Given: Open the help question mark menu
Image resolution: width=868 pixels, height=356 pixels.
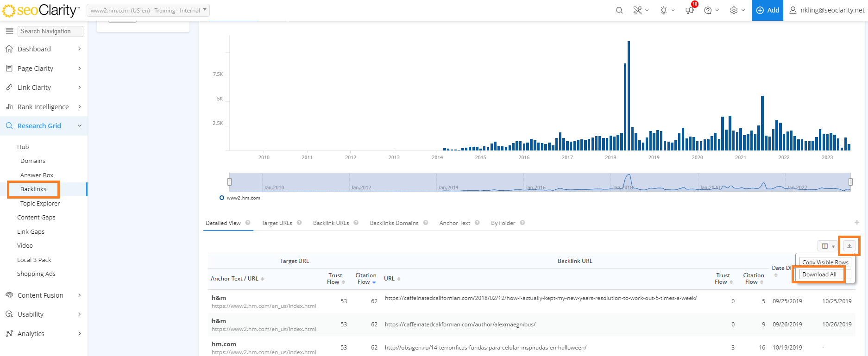Looking at the screenshot, I should (x=711, y=10).
